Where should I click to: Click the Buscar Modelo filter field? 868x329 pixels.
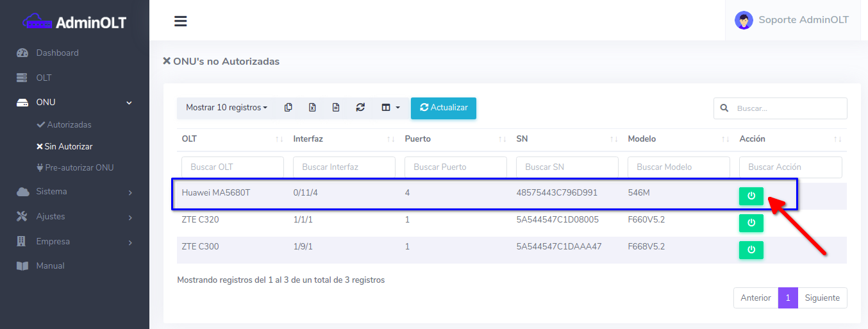click(x=678, y=167)
